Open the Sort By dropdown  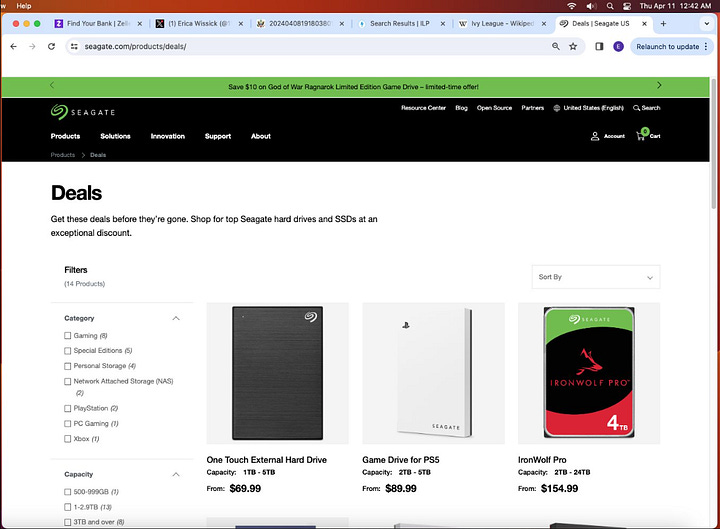point(596,277)
